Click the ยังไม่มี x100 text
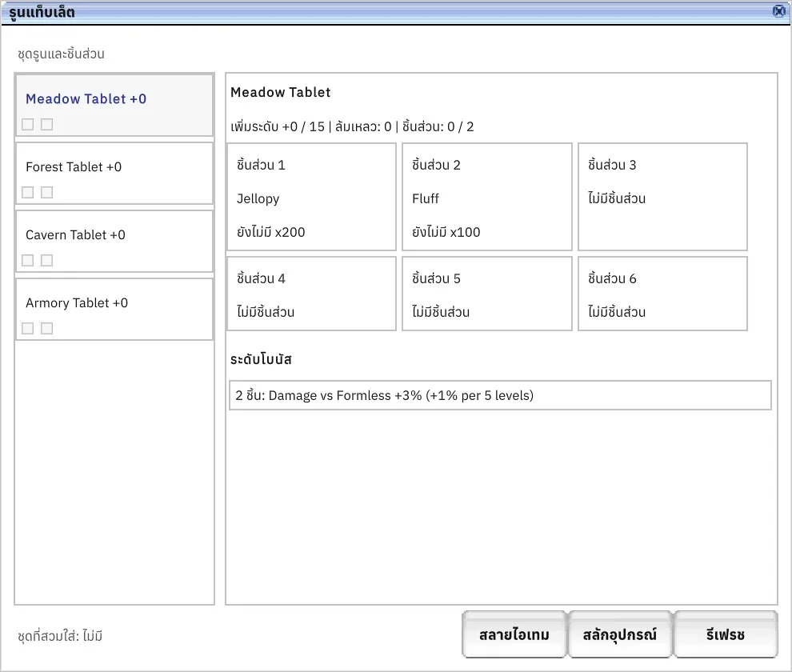792x672 pixels. coord(446,232)
